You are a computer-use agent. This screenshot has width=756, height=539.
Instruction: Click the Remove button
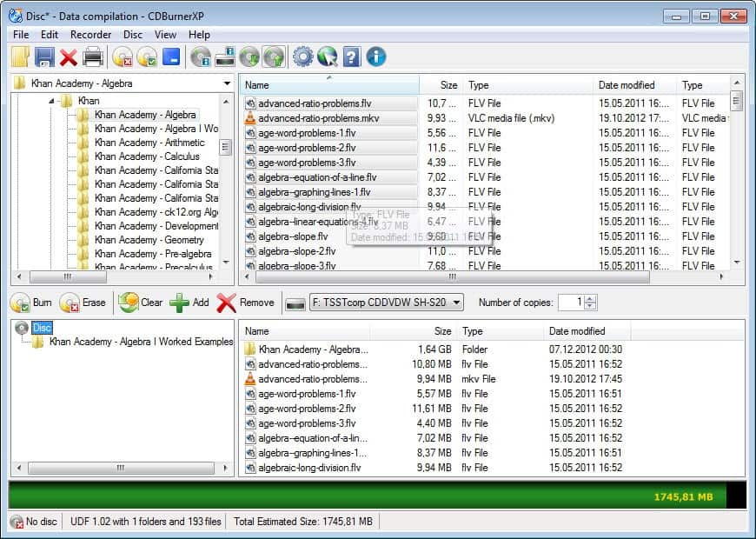coord(245,303)
